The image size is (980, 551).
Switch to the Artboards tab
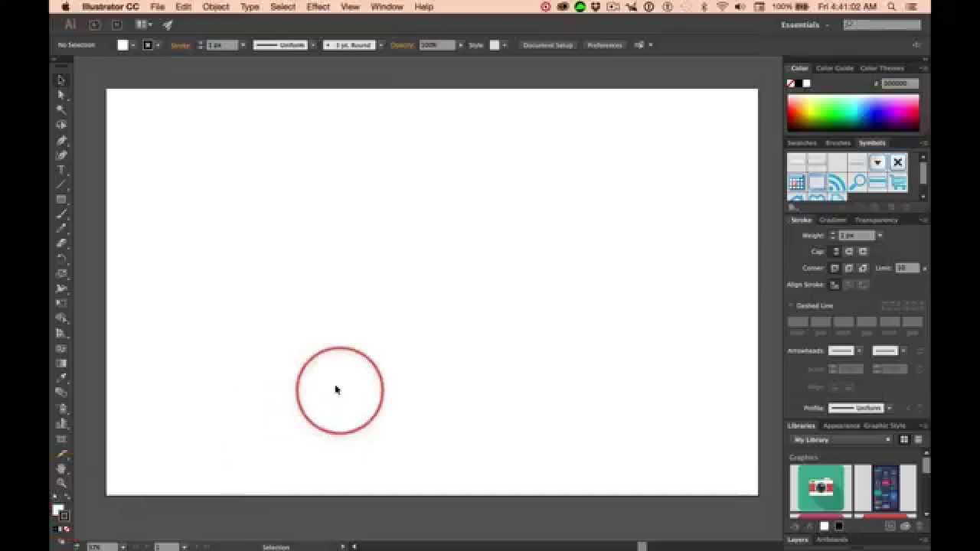[831, 540]
